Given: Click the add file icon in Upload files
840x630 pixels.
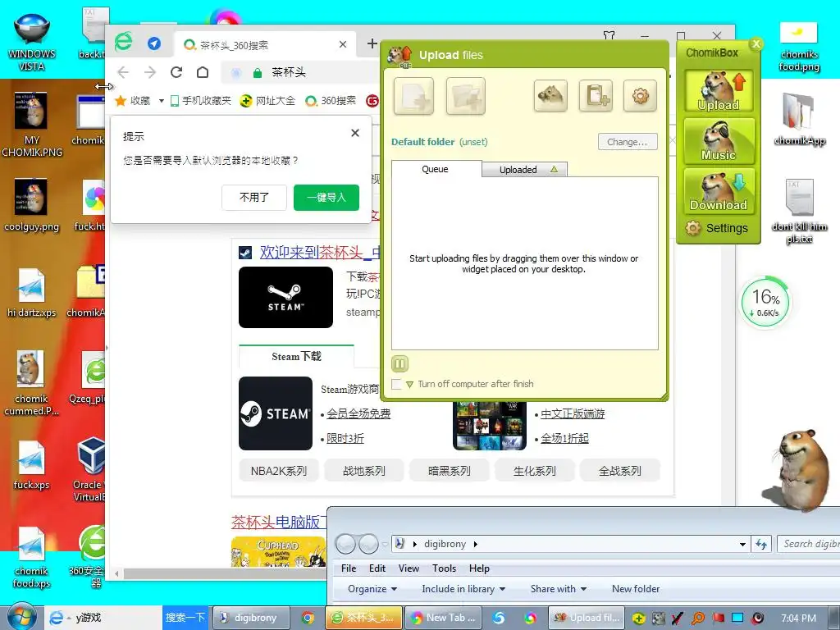Looking at the screenshot, I should pyautogui.click(x=413, y=97).
